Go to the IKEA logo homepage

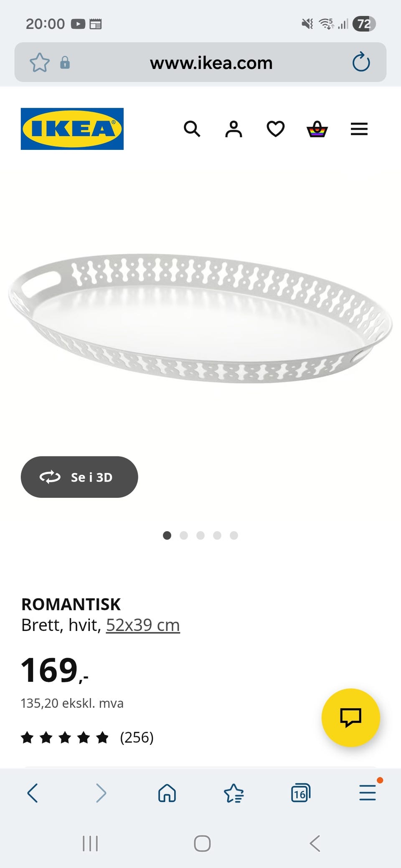click(x=72, y=129)
